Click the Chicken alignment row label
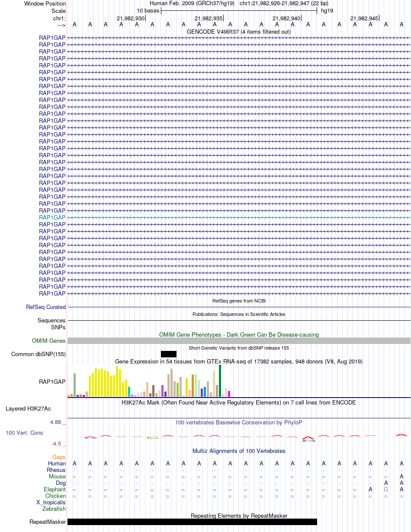This screenshot has height=532, width=411. (x=55, y=496)
